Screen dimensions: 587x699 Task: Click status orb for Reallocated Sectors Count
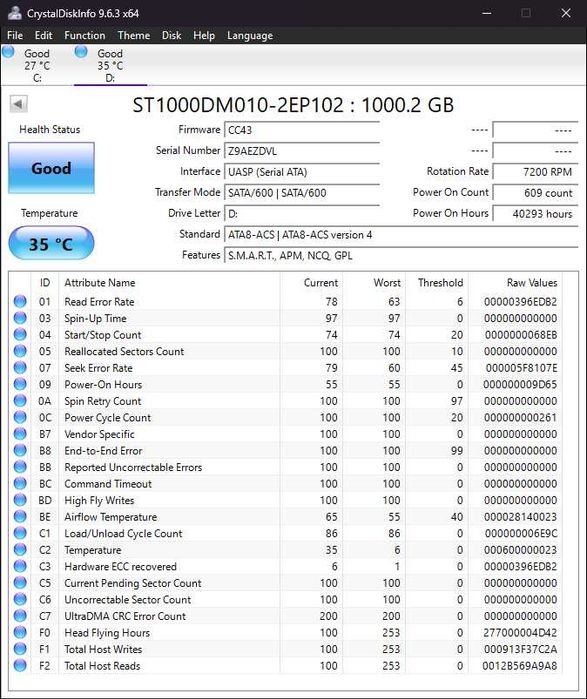point(20,351)
